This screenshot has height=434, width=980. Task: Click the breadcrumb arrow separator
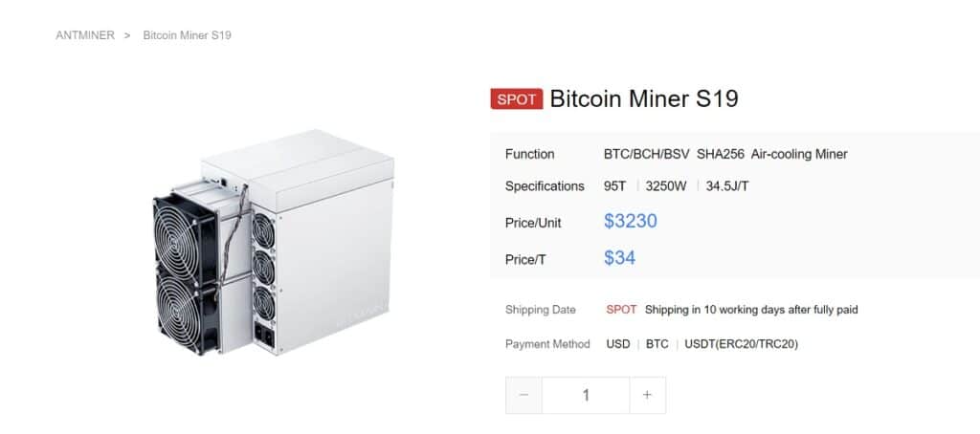click(x=127, y=35)
